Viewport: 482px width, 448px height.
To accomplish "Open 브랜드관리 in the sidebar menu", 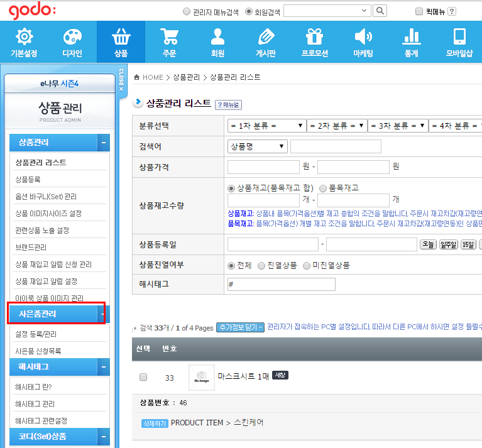I will point(31,248).
